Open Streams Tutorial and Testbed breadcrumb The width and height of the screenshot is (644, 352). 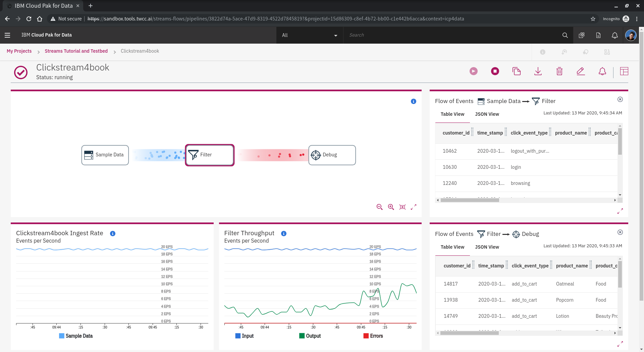(76, 51)
